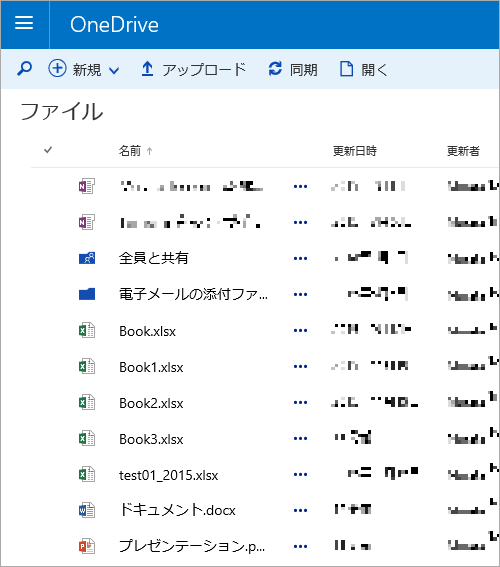500x567 pixels.
Task: Click the Word icon for ドキュメント.docx
Action: (x=87, y=510)
